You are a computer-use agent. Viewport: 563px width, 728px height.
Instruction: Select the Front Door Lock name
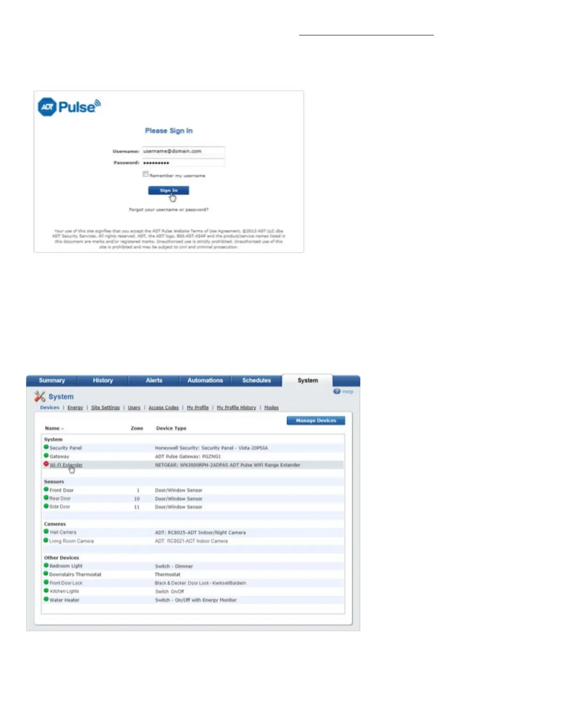pyautogui.click(x=66, y=583)
